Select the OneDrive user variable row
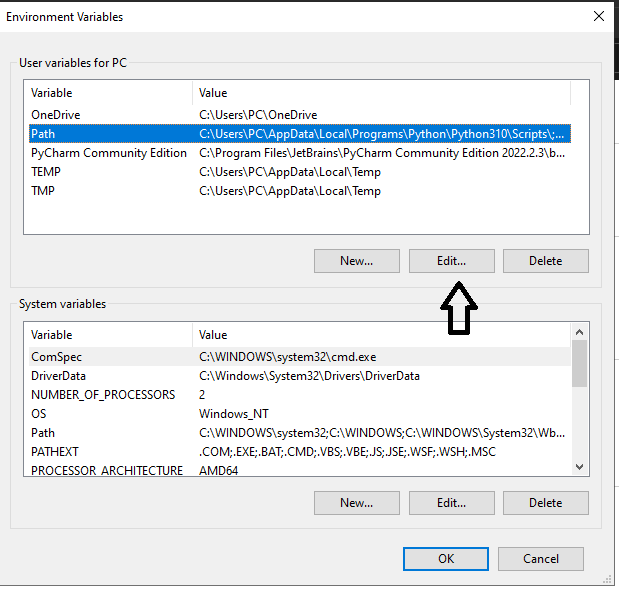Viewport: 619px width, 597px height. tap(300, 115)
